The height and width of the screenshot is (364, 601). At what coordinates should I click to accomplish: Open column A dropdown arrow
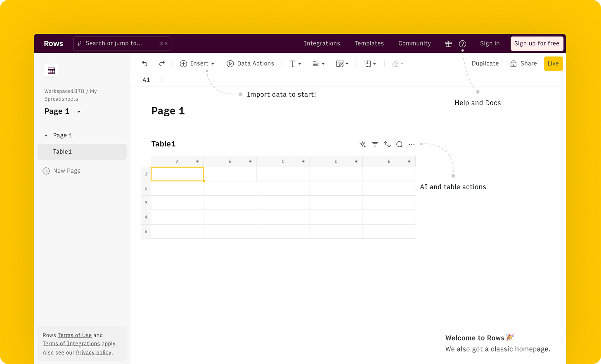(x=197, y=162)
